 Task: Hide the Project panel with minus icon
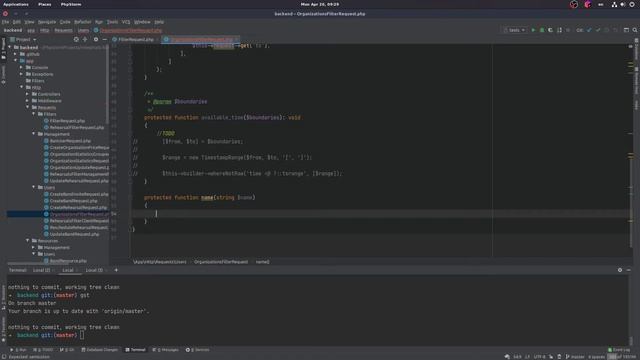point(104,39)
